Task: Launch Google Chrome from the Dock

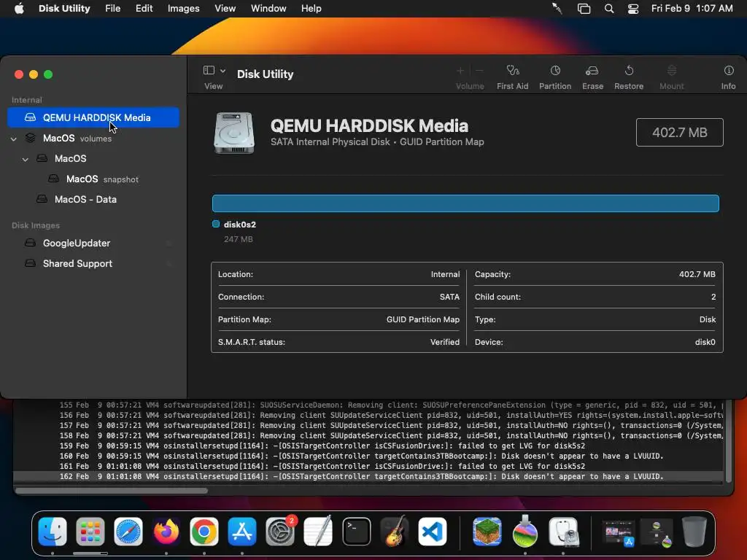Action: click(x=204, y=532)
